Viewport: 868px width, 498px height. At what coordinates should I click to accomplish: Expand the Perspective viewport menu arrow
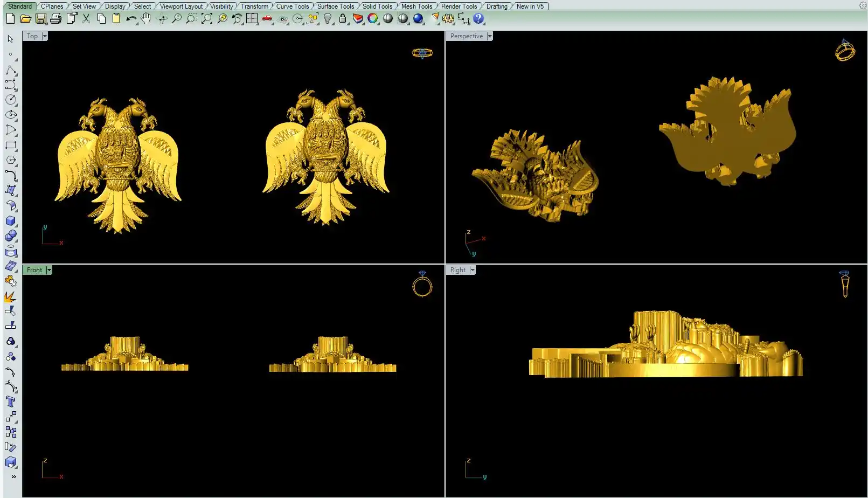coord(490,36)
